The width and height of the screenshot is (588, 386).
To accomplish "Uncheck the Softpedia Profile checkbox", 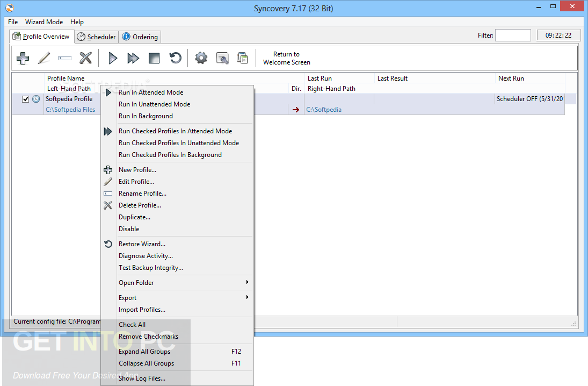I will click(x=25, y=99).
